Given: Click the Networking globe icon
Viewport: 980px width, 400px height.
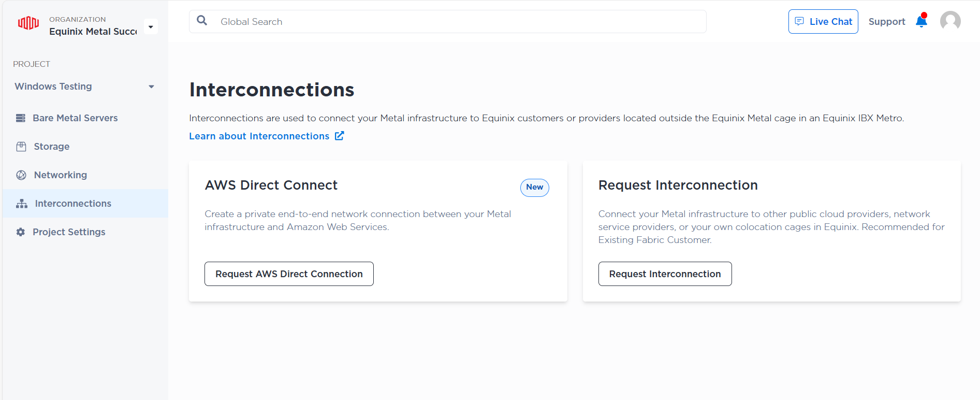Looking at the screenshot, I should point(21,175).
